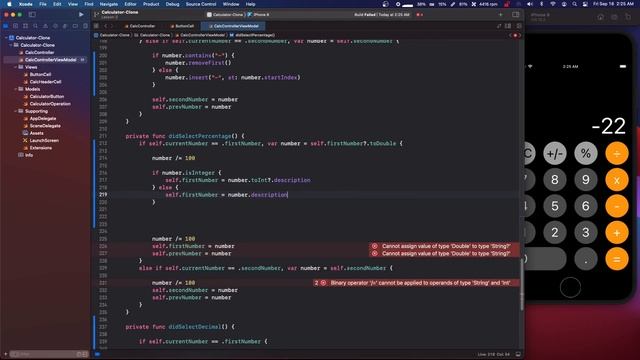Image resolution: width=640 pixels, height=360 pixels.
Task: Select the CalcControllerViewModel editor tab
Action: (233, 26)
